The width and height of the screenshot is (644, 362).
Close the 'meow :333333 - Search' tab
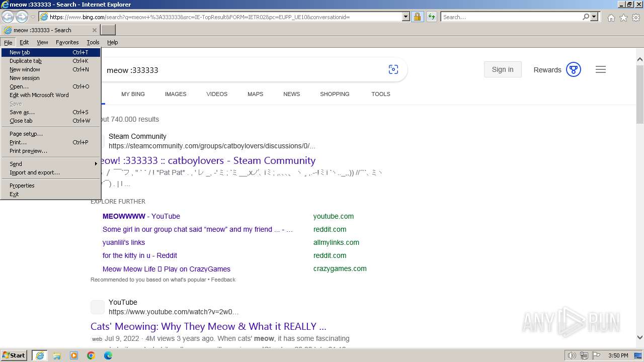(x=94, y=30)
